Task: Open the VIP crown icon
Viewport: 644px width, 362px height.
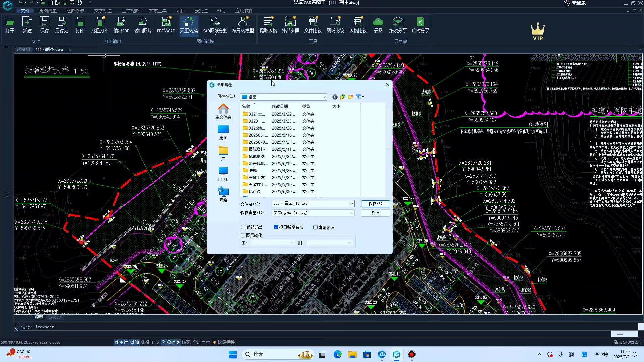Action: [x=538, y=32]
